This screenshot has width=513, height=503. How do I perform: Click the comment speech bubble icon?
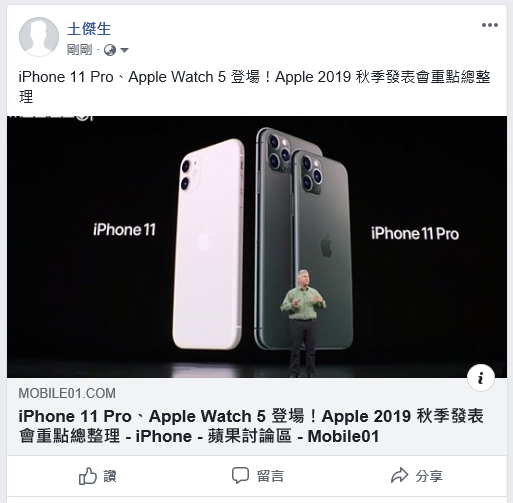(240, 475)
